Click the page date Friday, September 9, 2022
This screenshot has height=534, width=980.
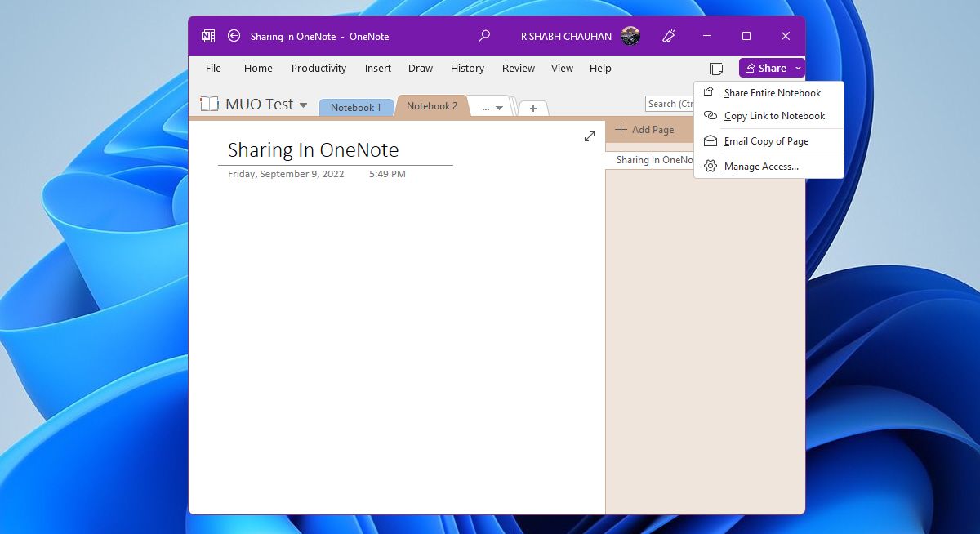286,174
